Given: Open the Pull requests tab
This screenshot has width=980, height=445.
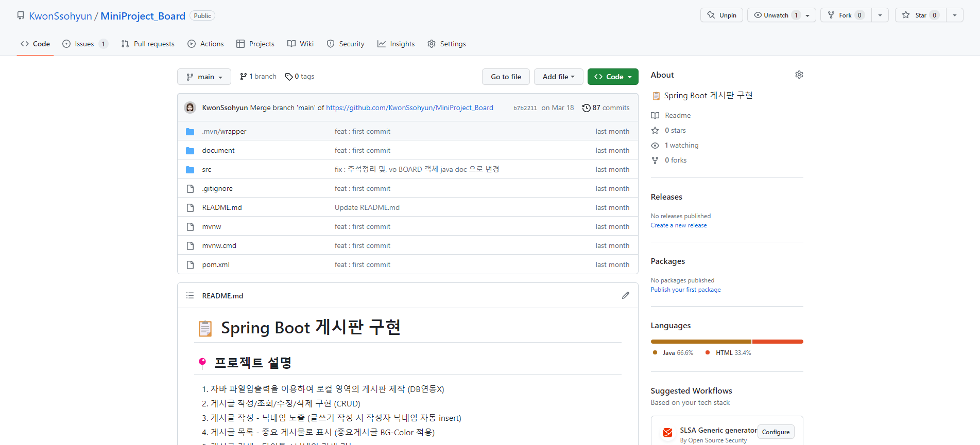Looking at the screenshot, I should click(148, 44).
